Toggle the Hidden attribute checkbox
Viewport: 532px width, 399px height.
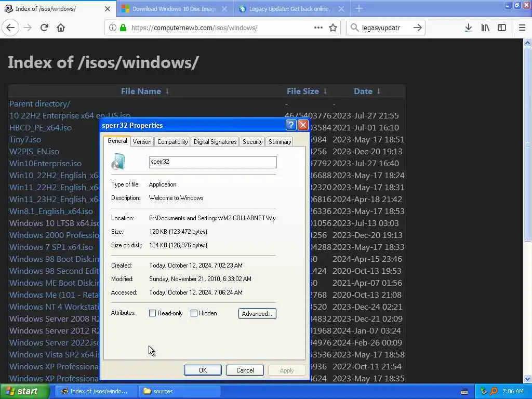coord(194,313)
